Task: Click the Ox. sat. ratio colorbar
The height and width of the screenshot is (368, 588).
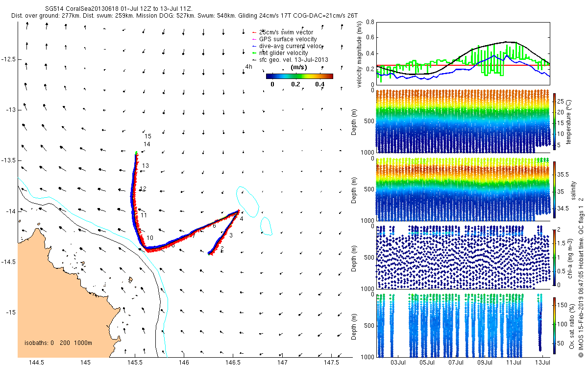Action: (x=555, y=325)
